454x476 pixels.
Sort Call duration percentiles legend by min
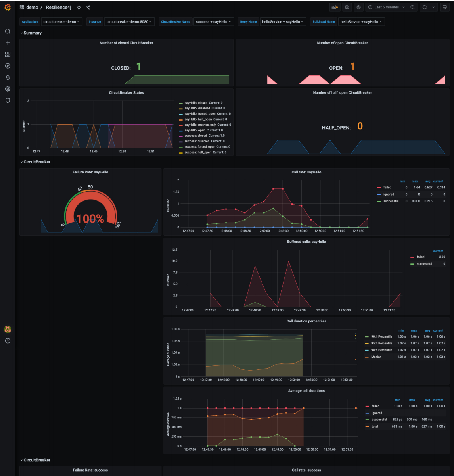[401, 330]
